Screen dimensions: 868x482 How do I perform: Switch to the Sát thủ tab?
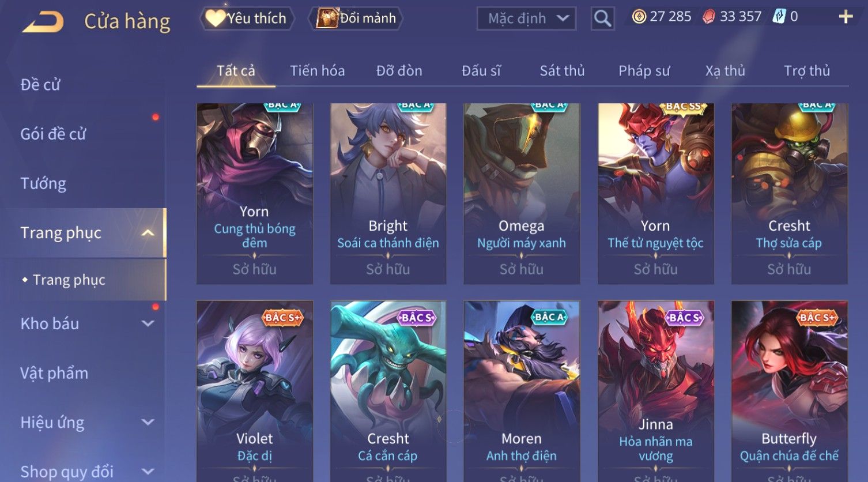pyautogui.click(x=562, y=71)
